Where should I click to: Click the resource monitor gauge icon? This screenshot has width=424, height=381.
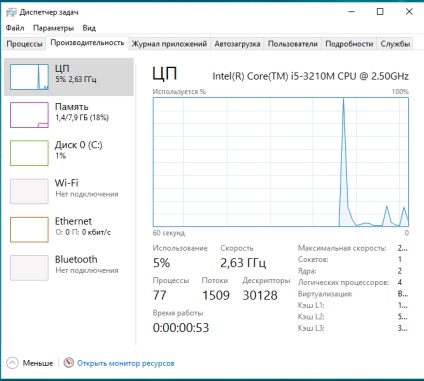coord(68,363)
